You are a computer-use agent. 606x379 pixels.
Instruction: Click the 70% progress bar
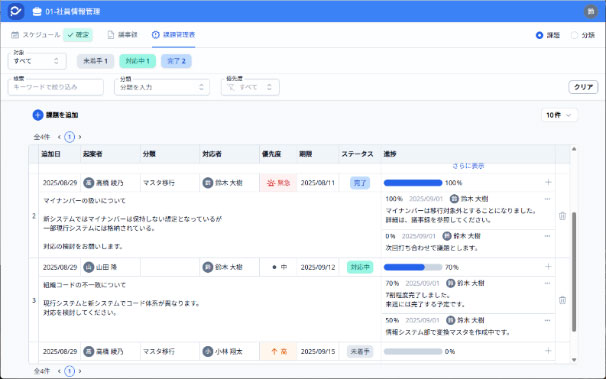pyautogui.click(x=413, y=267)
